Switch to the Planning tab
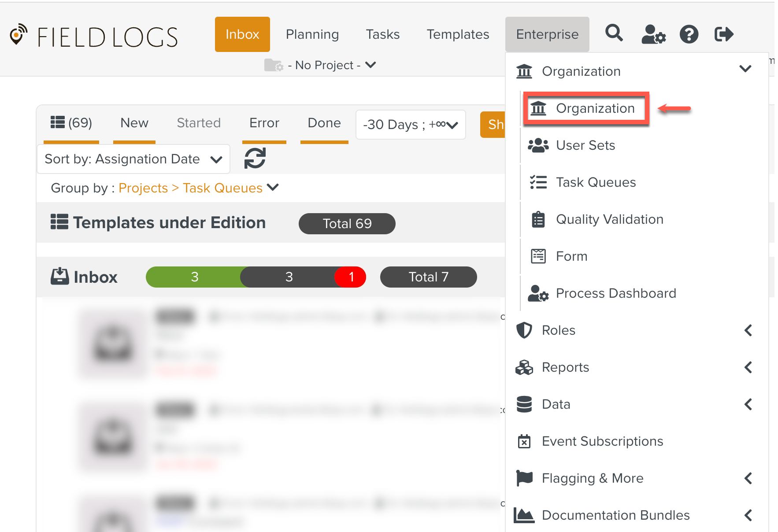The width and height of the screenshot is (778, 532). [312, 34]
